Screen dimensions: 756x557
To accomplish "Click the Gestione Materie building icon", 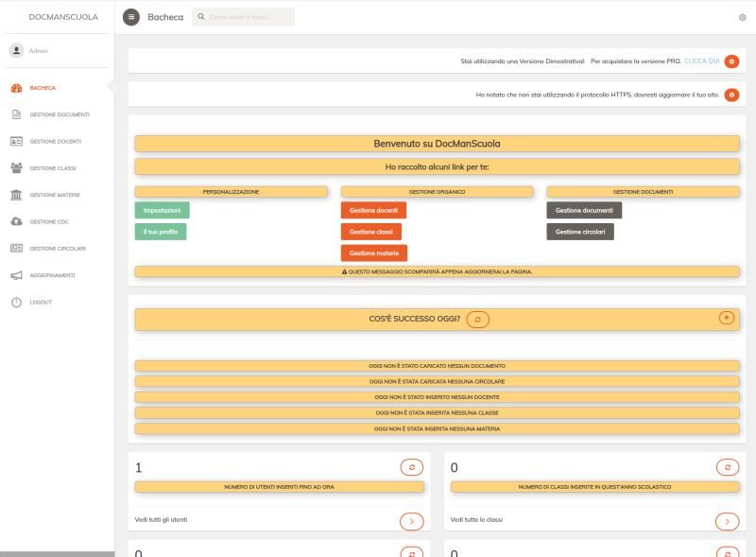I will (16, 195).
